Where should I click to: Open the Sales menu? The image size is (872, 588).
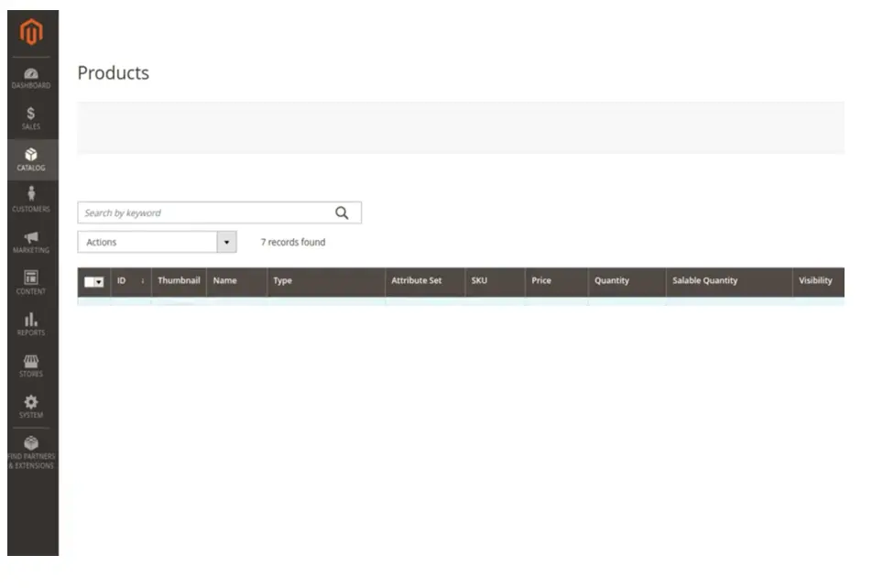click(x=31, y=118)
